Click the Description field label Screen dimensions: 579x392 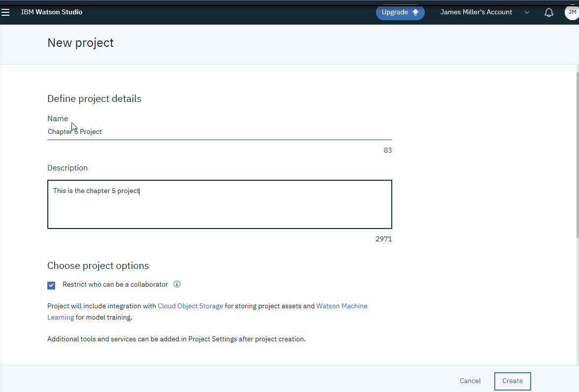coord(68,168)
